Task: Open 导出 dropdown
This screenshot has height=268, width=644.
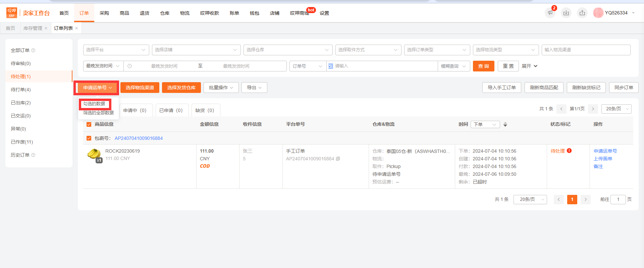Action: (254, 88)
